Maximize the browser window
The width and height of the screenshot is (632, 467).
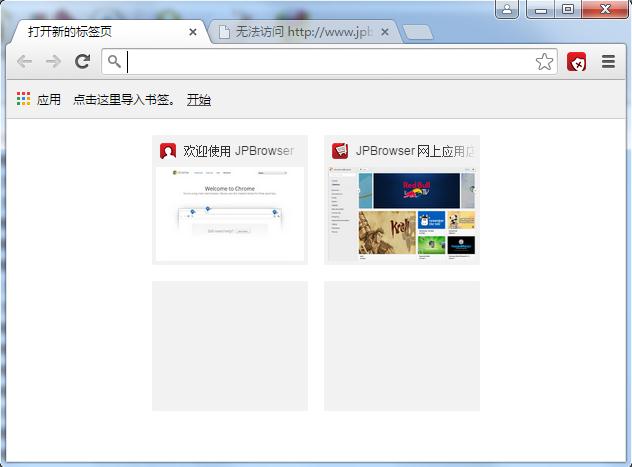click(568, 9)
